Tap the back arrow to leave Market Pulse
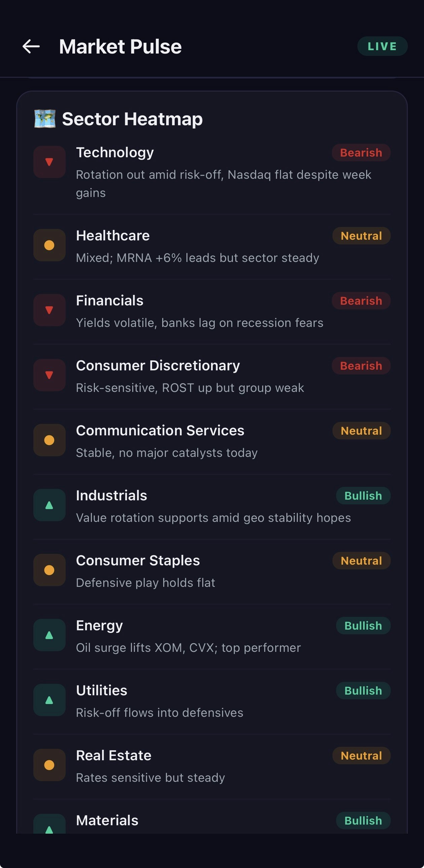The image size is (424, 868). pos(31,46)
